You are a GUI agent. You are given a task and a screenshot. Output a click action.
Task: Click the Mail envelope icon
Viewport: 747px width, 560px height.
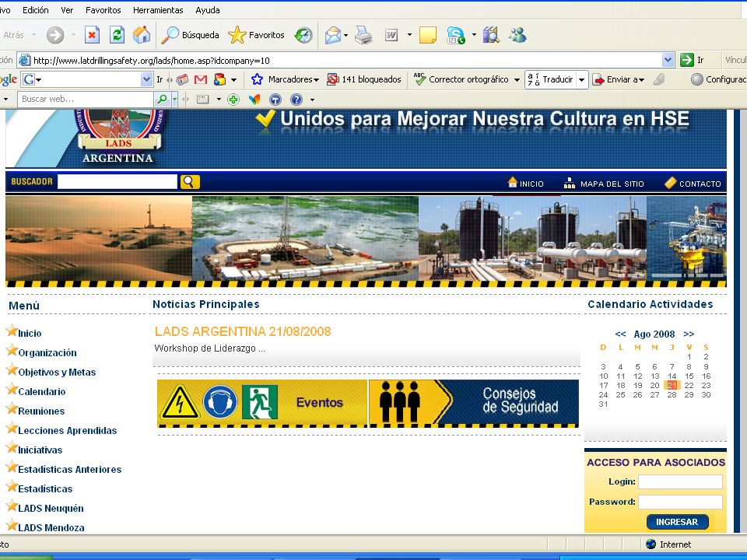tap(332, 35)
